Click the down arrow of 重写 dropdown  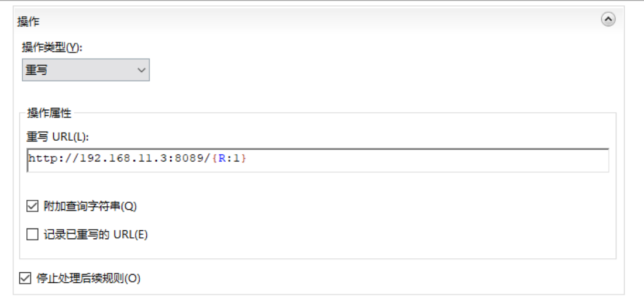[x=142, y=70]
